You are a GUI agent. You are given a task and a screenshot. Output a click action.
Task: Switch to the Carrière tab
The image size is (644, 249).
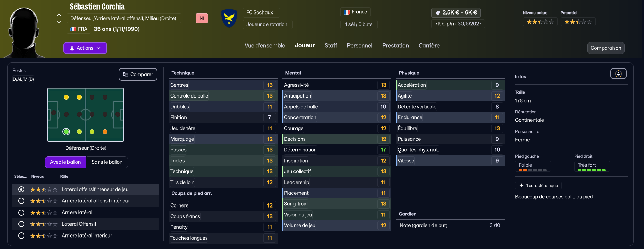click(x=429, y=46)
